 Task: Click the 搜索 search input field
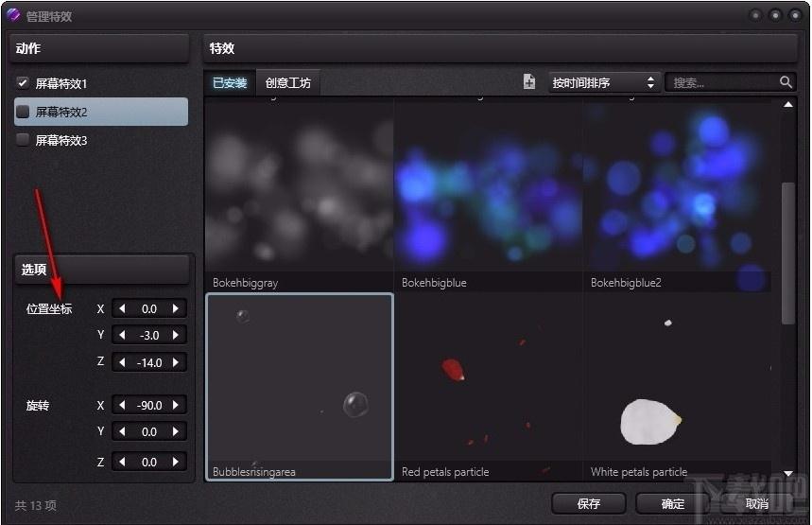(x=722, y=82)
